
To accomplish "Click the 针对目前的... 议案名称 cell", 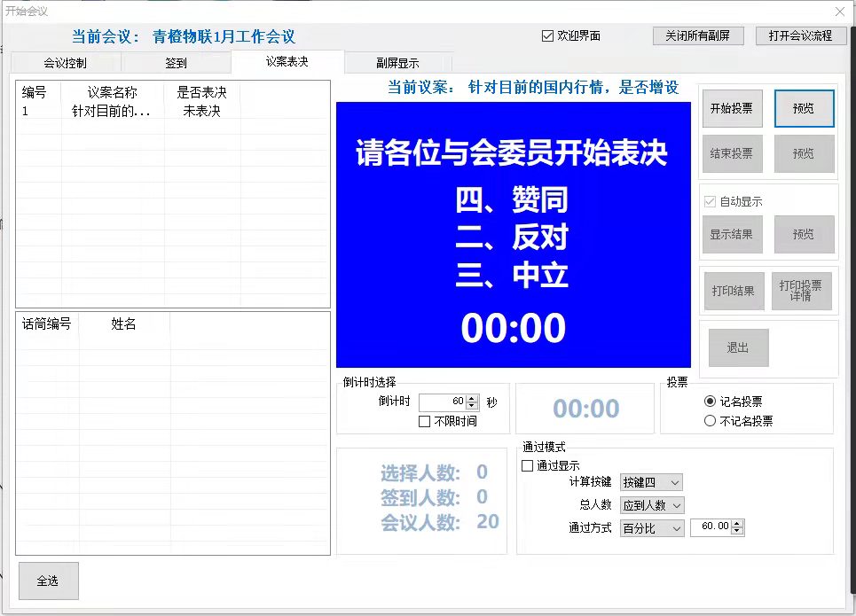I will [x=112, y=112].
